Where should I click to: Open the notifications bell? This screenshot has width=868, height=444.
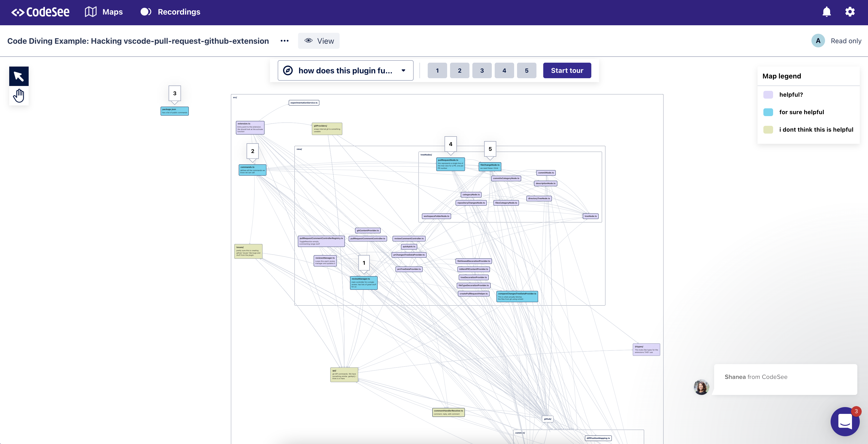tap(826, 12)
